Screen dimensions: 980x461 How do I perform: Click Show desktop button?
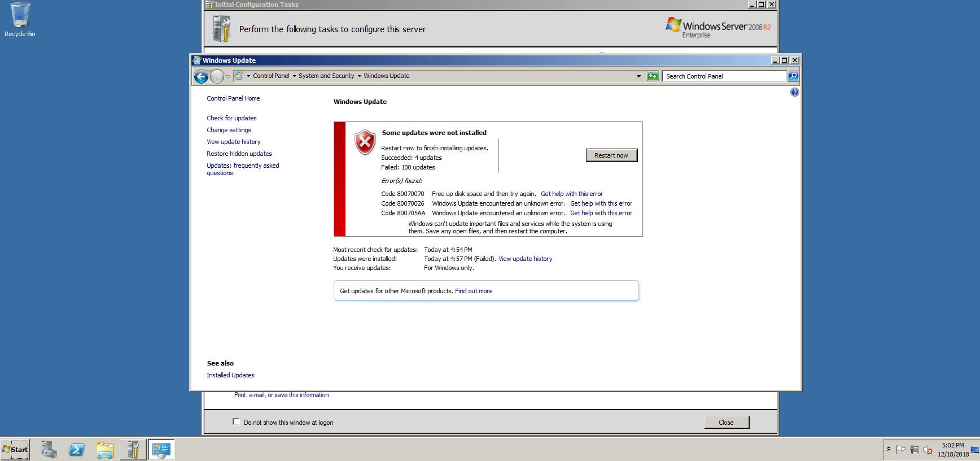(x=975, y=450)
